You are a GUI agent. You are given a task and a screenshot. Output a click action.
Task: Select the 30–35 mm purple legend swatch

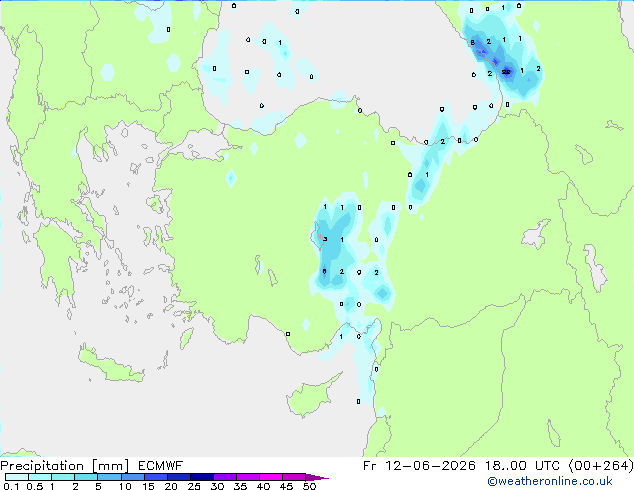pyautogui.click(x=224, y=477)
